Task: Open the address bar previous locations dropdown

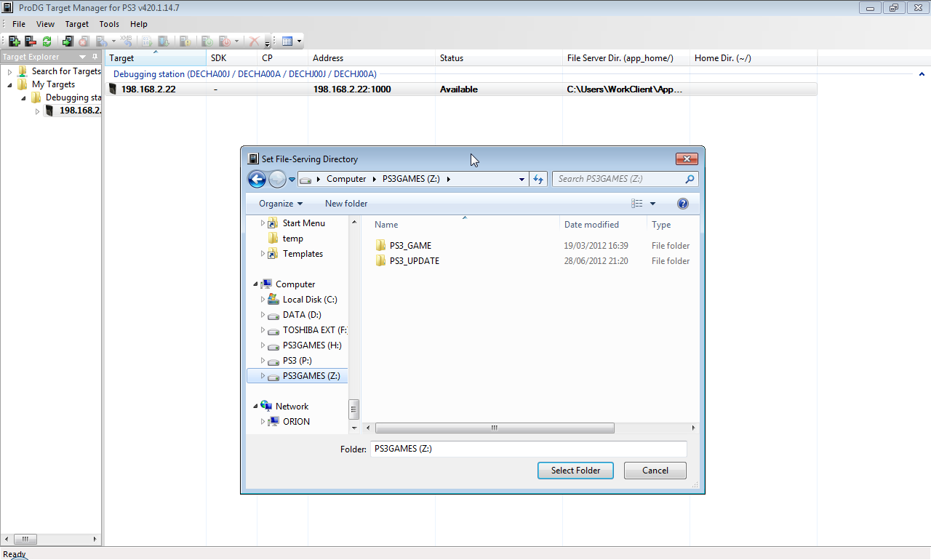Action: click(522, 179)
